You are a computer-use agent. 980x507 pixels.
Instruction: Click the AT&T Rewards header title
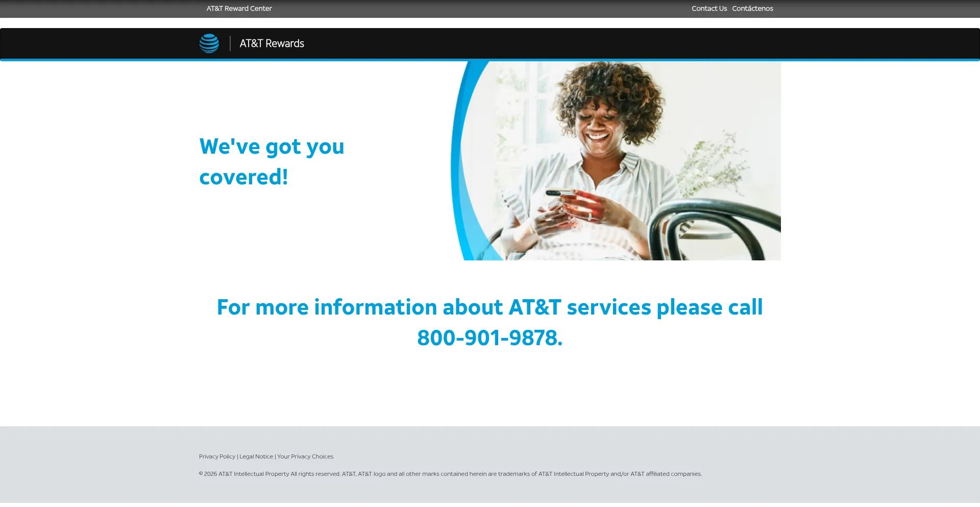272,43
